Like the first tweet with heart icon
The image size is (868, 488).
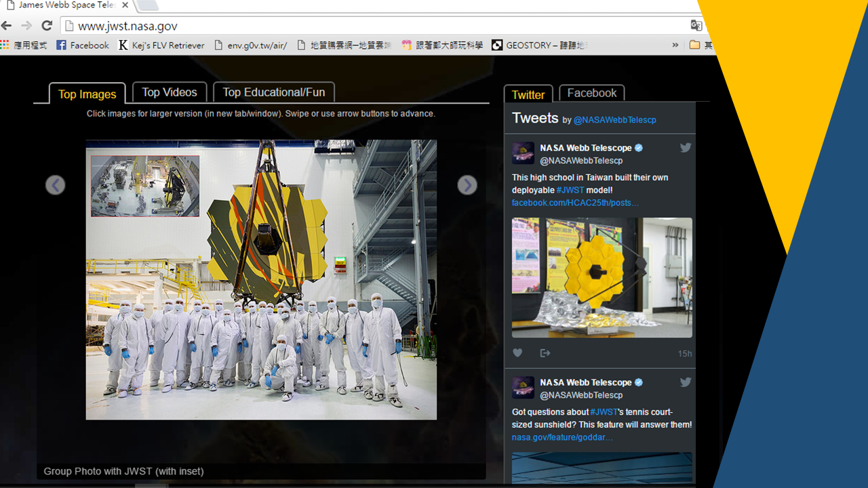pyautogui.click(x=517, y=353)
